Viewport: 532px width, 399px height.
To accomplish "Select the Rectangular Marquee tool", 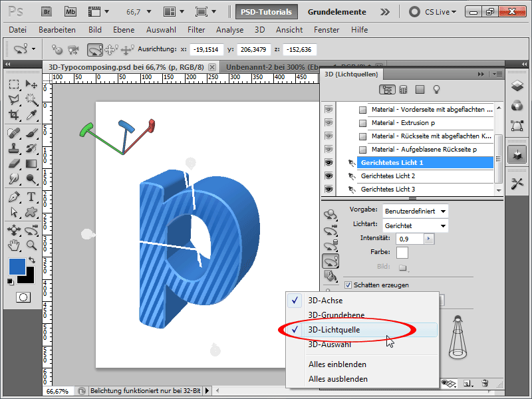I will pos(14,84).
